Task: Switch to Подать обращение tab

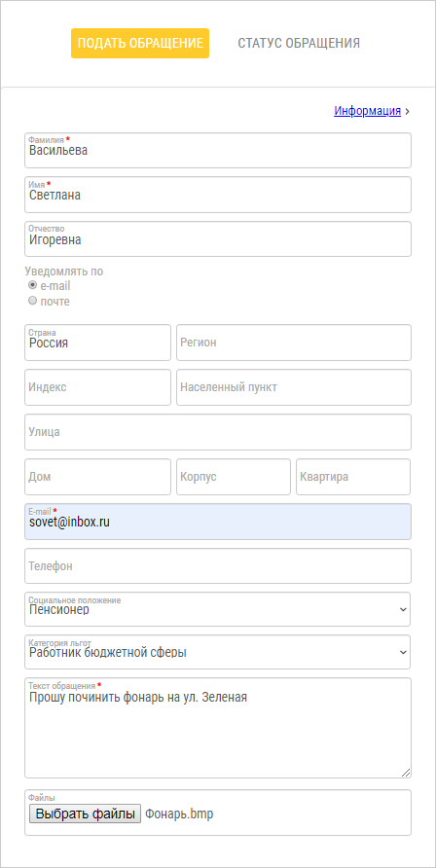Action: [140, 43]
